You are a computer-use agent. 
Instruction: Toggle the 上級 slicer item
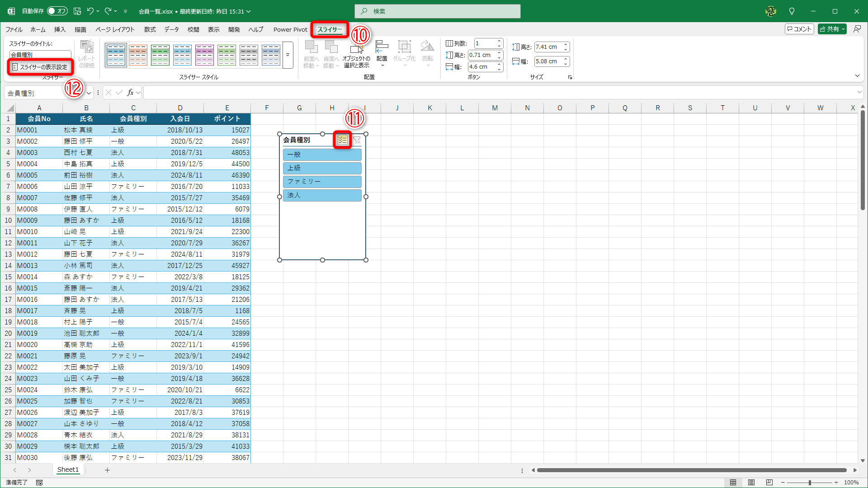point(322,168)
